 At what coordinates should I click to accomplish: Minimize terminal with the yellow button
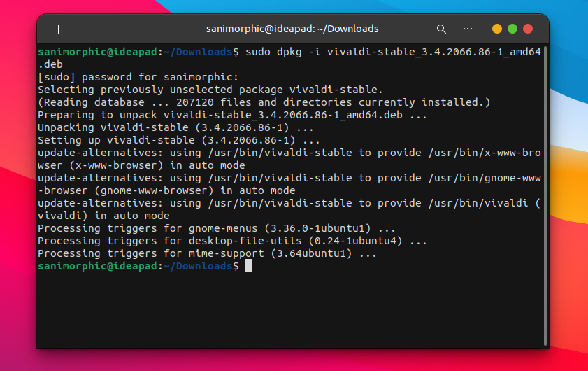(x=497, y=29)
